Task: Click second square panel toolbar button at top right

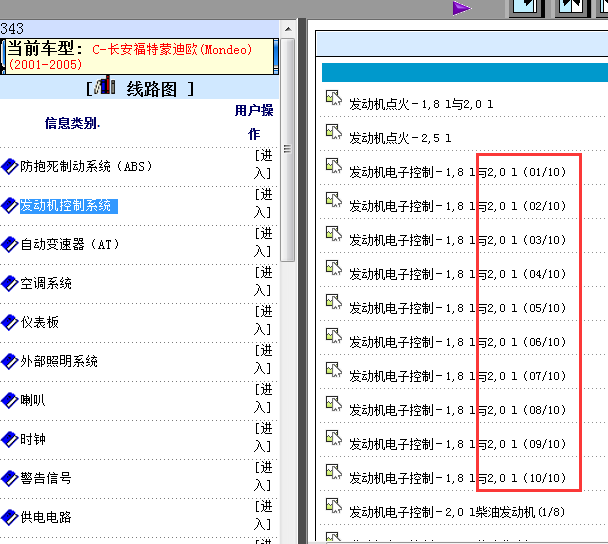Action: click(572, 8)
